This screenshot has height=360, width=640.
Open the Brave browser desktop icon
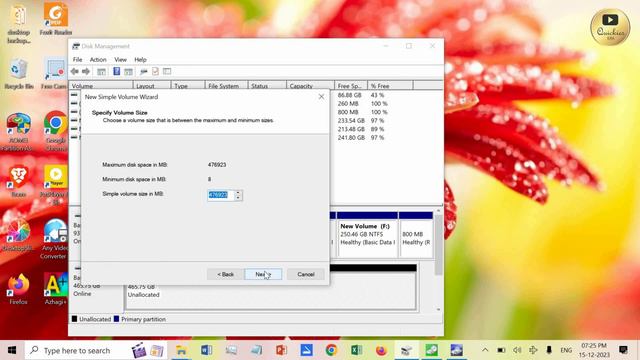point(18,181)
